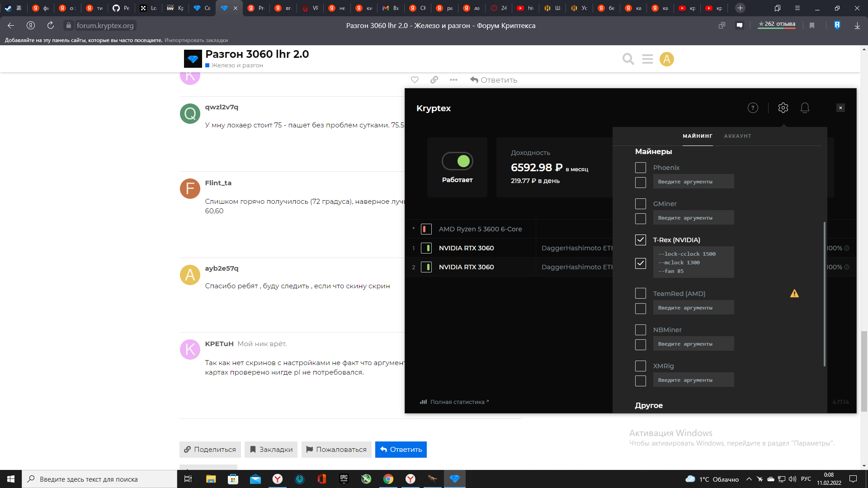
Task: Toggle the Работает mining switch
Action: click(x=458, y=161)
